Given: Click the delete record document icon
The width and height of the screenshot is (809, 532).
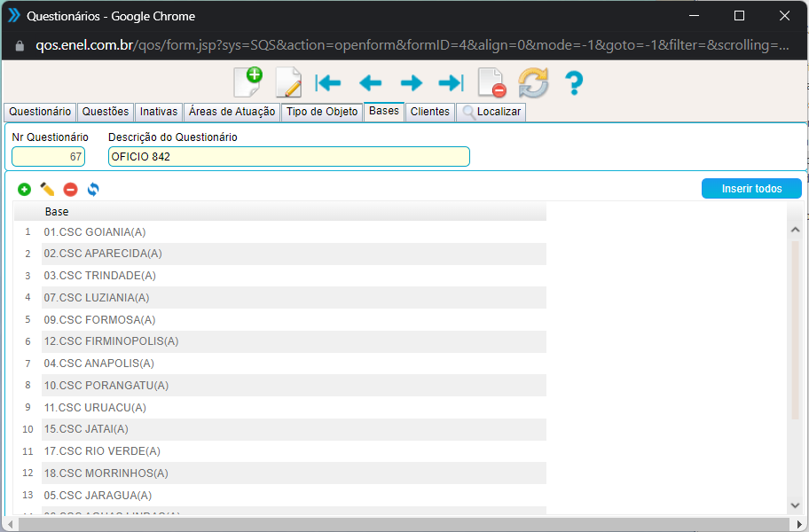Looking at the screenshot, I should [x=491, y=83].
